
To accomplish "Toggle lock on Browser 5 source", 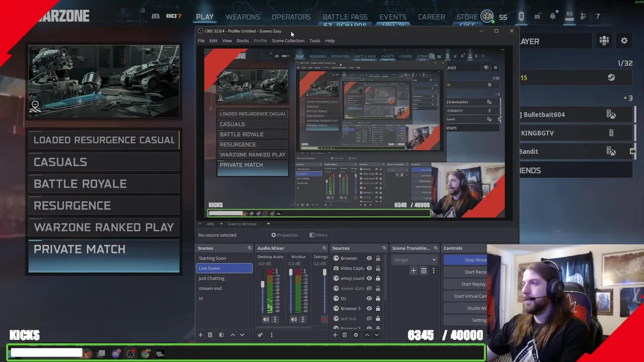I will tap(378, 309).
